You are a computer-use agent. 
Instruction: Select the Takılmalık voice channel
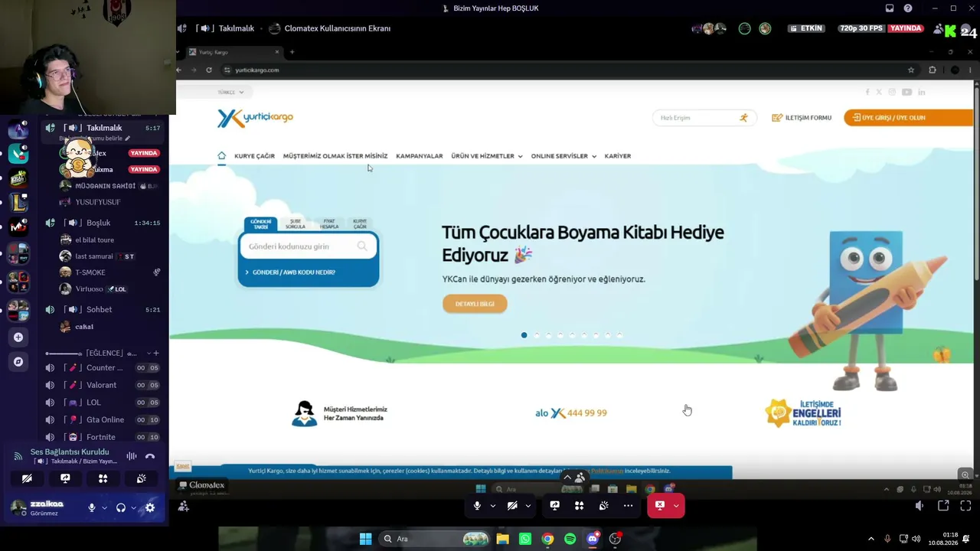click(103, 128)
